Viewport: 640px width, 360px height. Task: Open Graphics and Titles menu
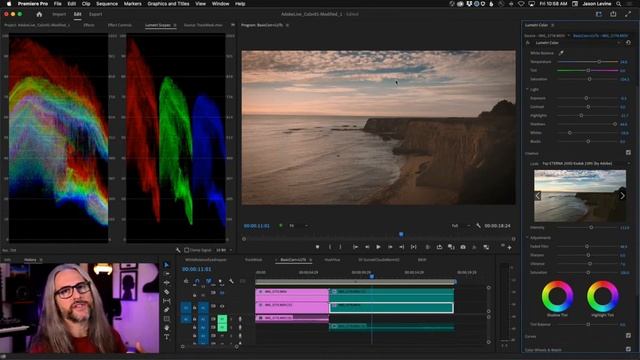(168, 4)
